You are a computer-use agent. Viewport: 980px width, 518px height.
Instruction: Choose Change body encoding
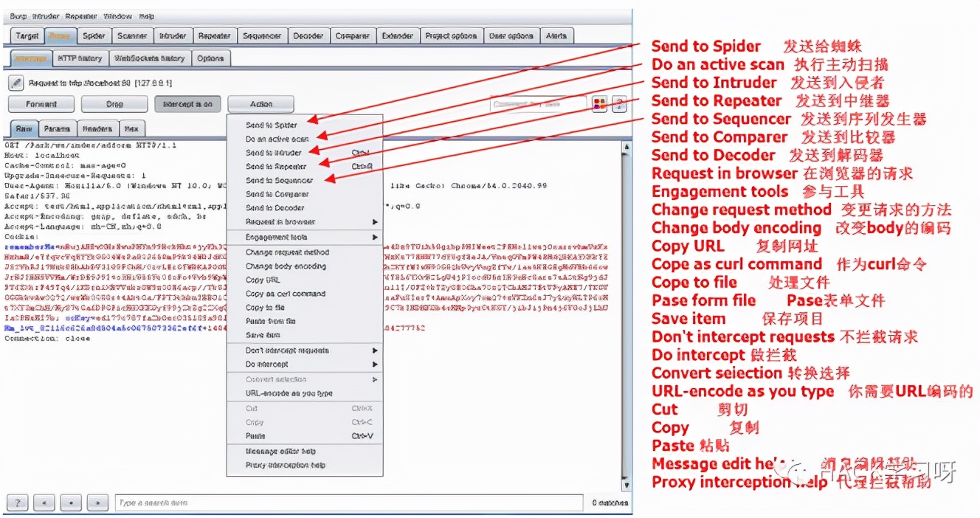click(305, 266)
